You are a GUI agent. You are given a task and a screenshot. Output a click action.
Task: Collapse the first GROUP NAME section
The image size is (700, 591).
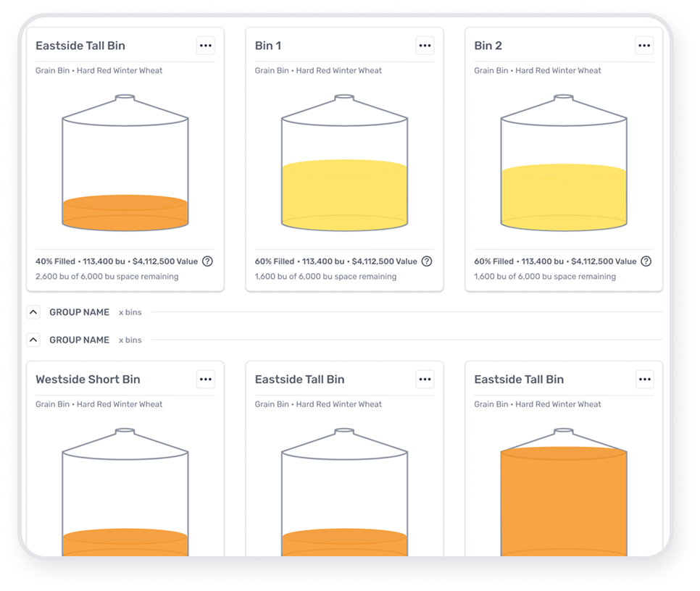pos(33,312)
